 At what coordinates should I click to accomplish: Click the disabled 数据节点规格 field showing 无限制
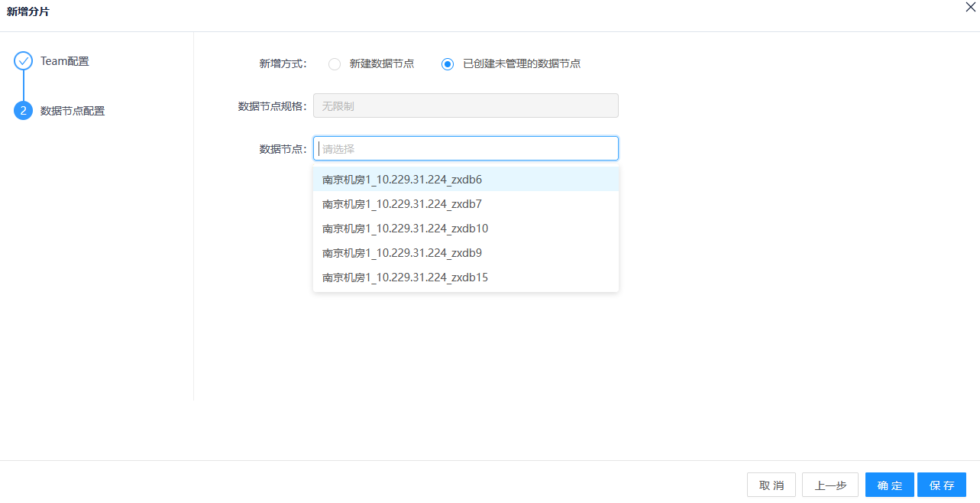[x=466, y=105]
